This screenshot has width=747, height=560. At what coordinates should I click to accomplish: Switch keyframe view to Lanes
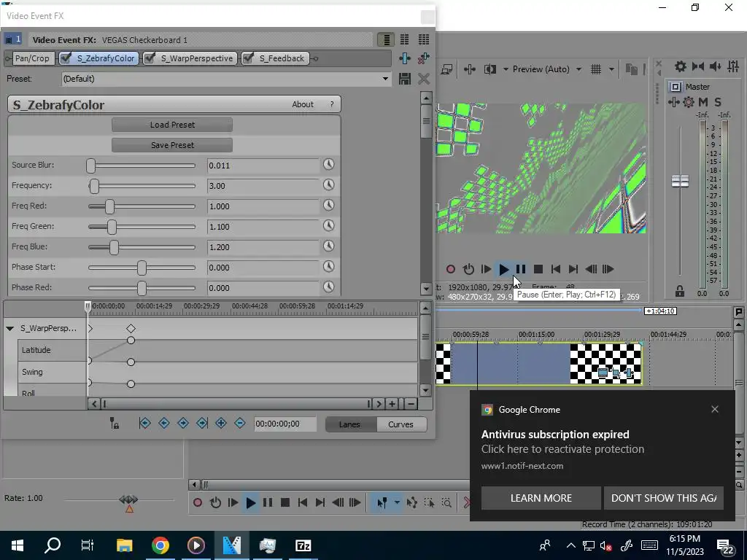(349, 424)
